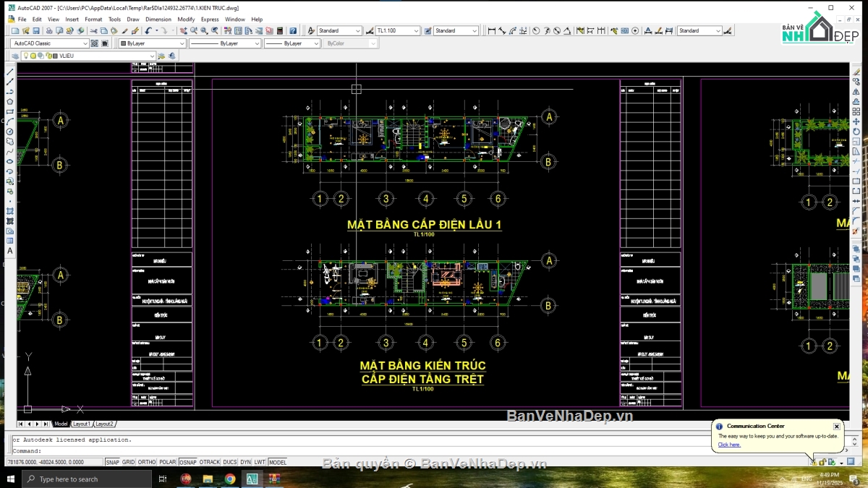
Task: Select the Zoom Realtime tool
Action: (x=194, y=30)
